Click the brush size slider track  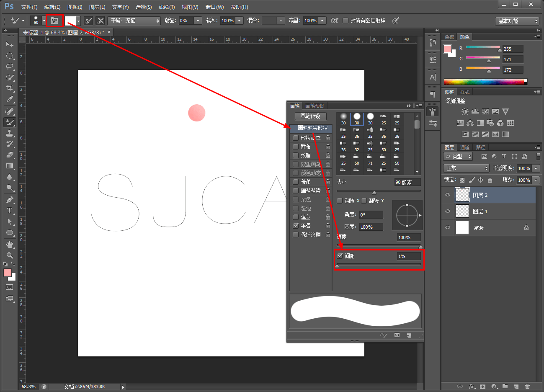[379, 191]
